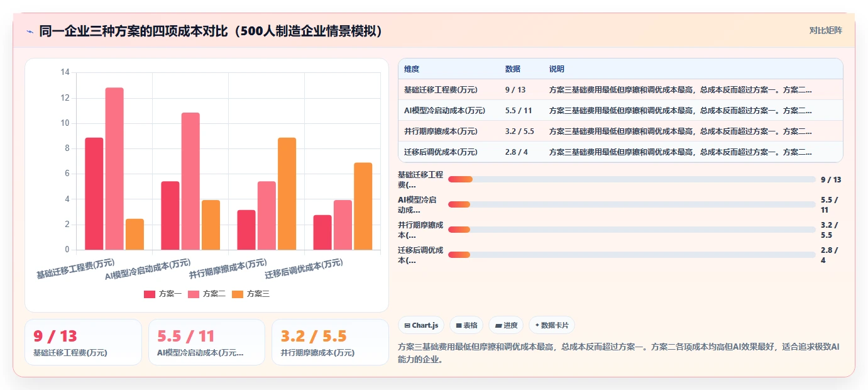Click table value 5.5 / 11

pos(519,111)
